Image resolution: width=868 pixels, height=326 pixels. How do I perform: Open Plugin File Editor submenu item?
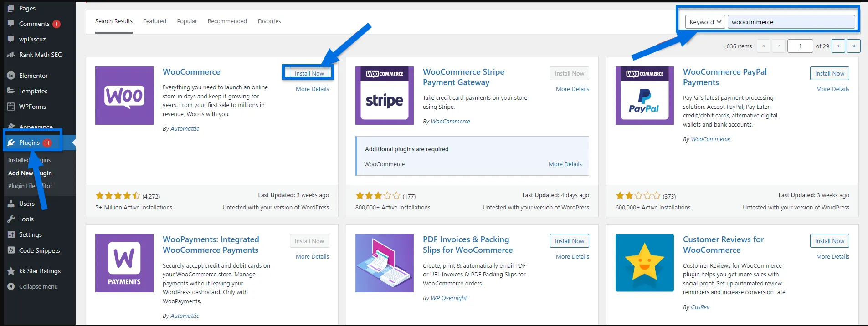(x=30, y=186)
